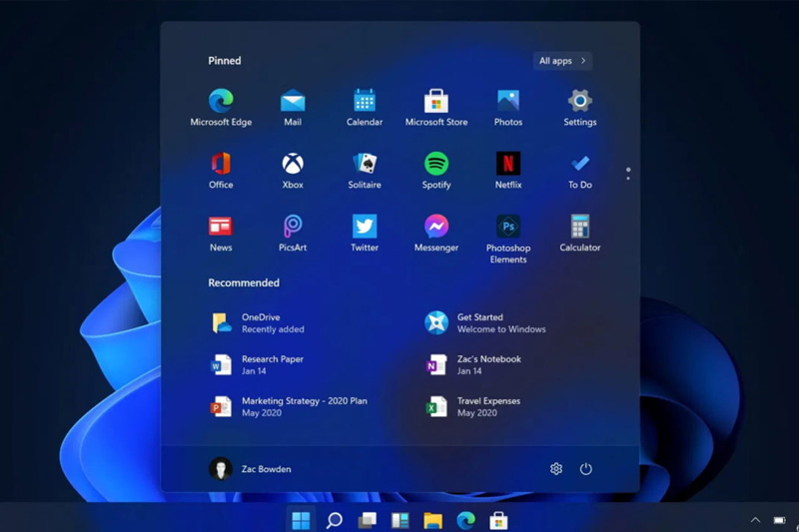
Task: Open the Xbox app
Action: [x=293, y=170]
